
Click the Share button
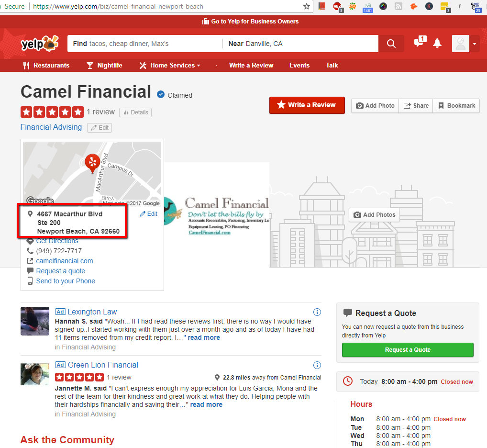pyautogui.click(x=416, y=106)
